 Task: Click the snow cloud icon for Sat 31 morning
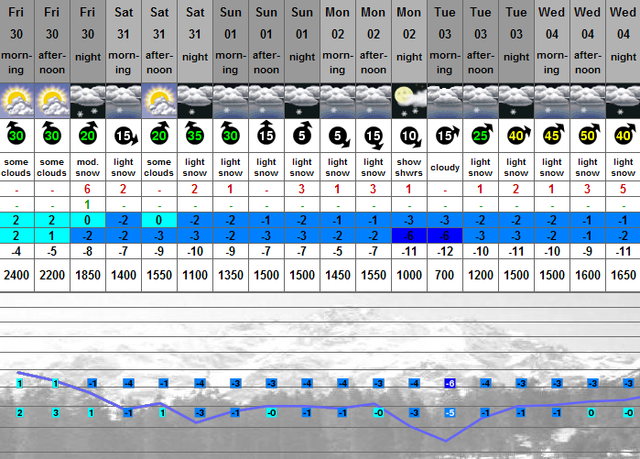click(x=124, y=101)
